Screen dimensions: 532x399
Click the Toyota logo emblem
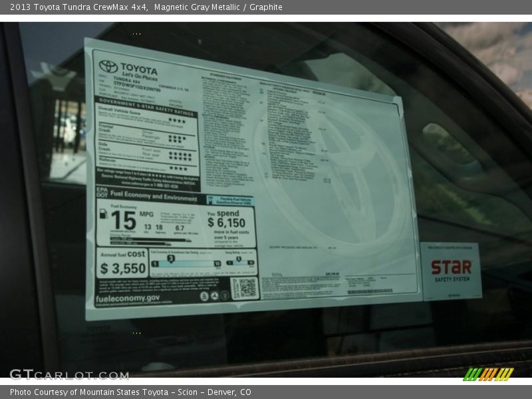coord(108,65)
